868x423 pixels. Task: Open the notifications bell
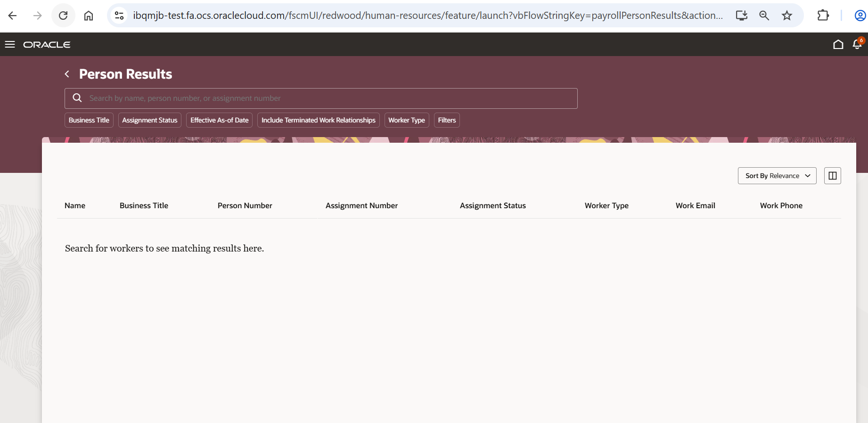pyautogui.click(x=857, y=44)
